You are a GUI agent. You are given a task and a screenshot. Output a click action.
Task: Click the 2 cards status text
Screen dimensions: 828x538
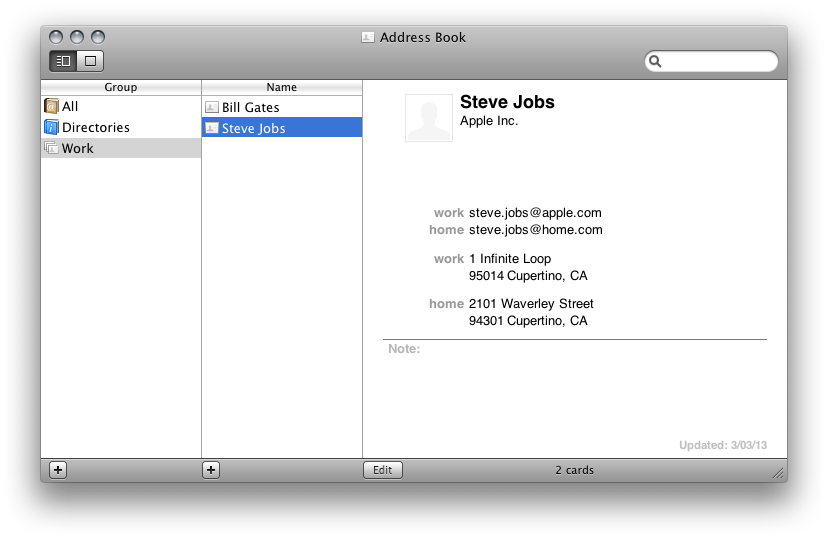pyautogui.click(x=575, y=470)
